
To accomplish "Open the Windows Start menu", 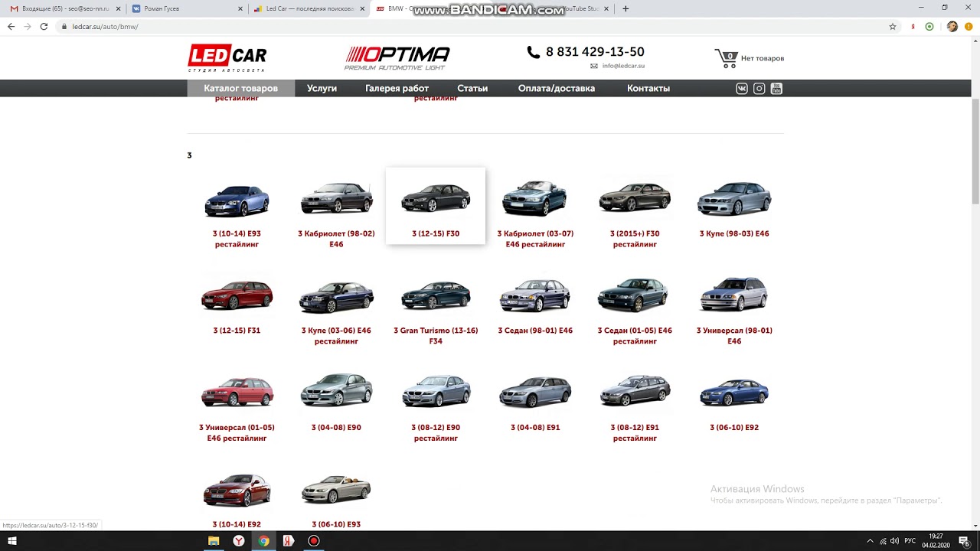I will (11, 541).
